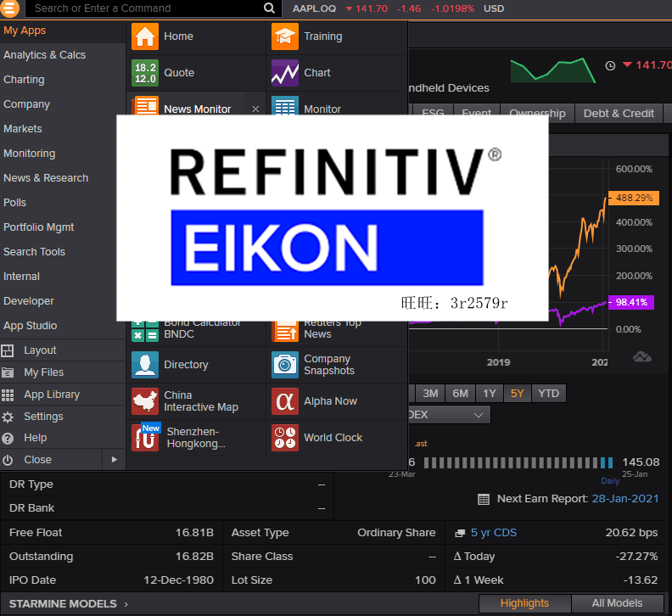The width and height of the screenshot is (672, 616).
Task: Open the Layout grid icon
Action: tap(8, 350)
